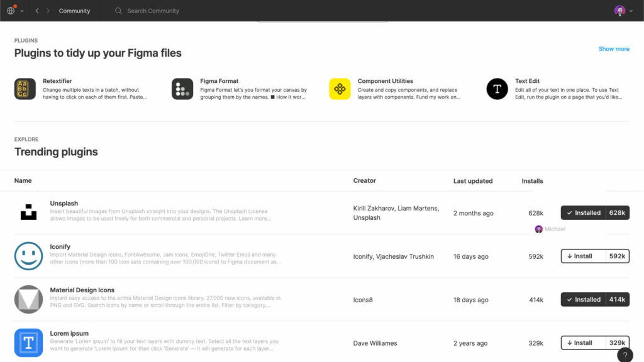Click the globe icon in top bar
The image size is (644, 362).
click(11, 11)
